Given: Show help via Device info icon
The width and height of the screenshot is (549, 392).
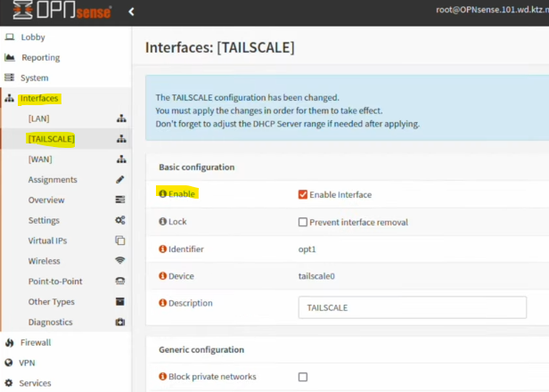Looking at the screenshot, I should coord(162,276).
